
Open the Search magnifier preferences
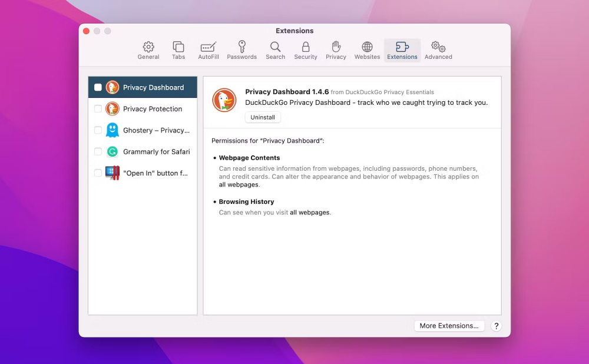point(275,50)
